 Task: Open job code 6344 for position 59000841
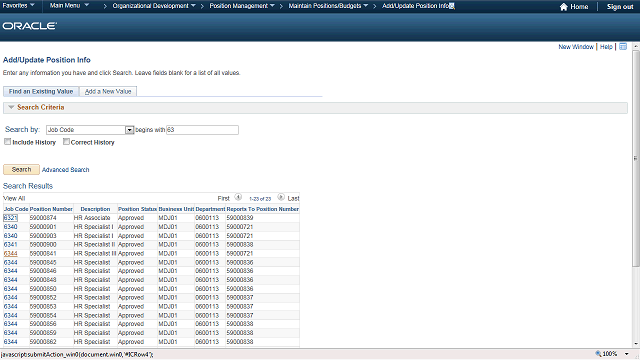point(11,253)
